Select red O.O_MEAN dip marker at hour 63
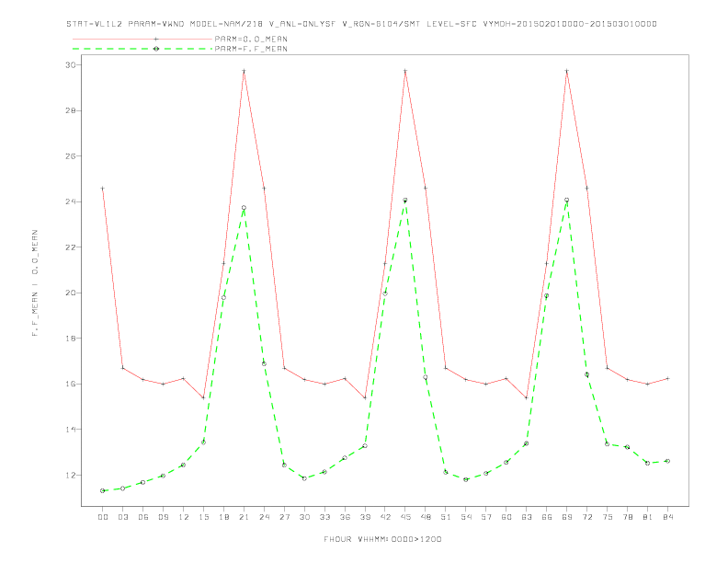 click(x=527, y=397)
